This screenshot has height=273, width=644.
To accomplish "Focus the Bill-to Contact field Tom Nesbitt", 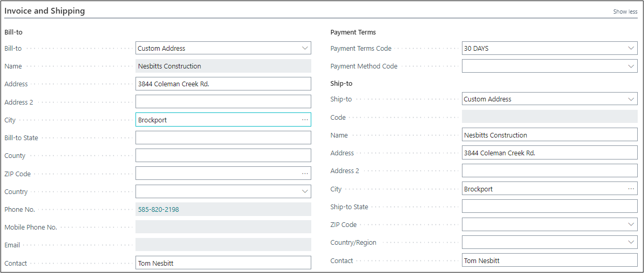I will click(x=223, y=263).
